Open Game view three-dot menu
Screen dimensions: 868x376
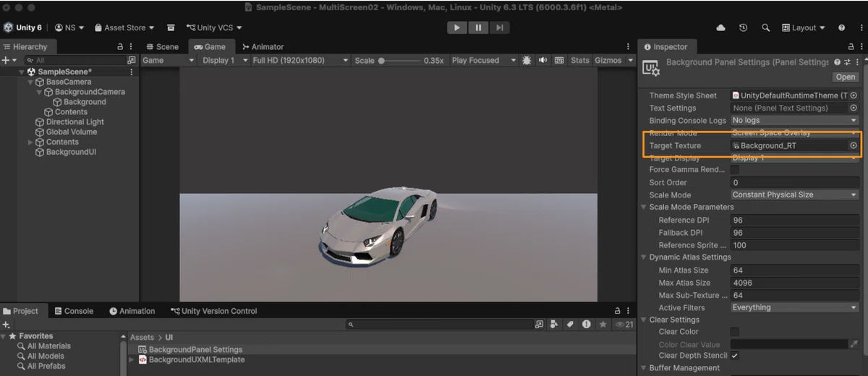[x=627, y=47]
